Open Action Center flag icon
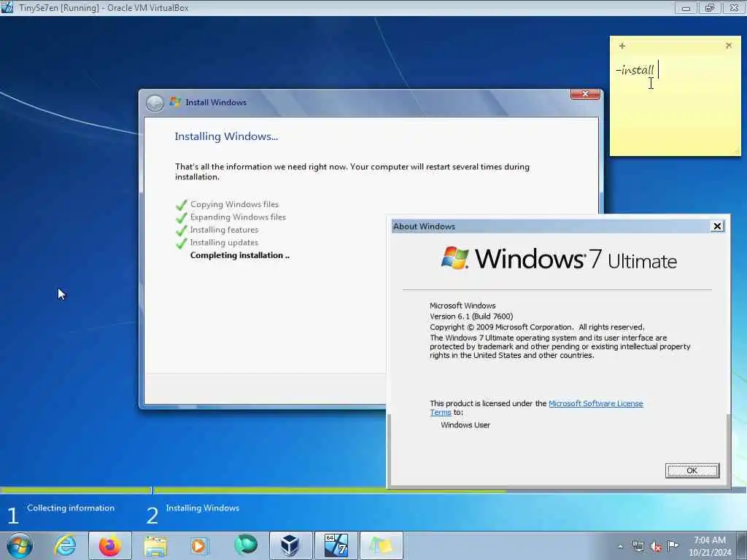747x560 pixels. [x=673, y=545]
